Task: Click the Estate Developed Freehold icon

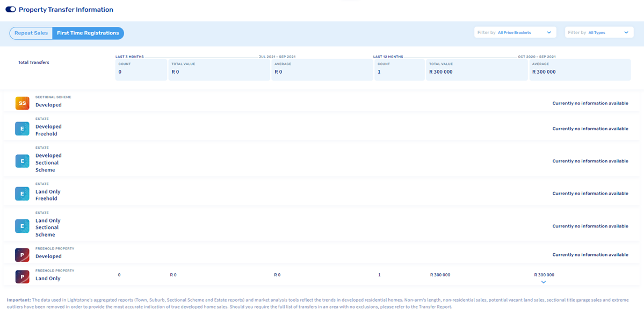Action: click(x=22, y=129)
